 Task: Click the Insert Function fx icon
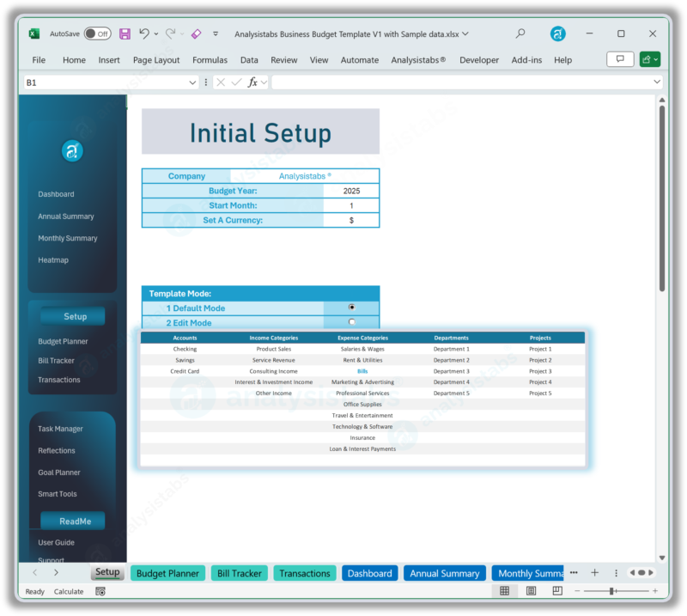click(252, 82)
